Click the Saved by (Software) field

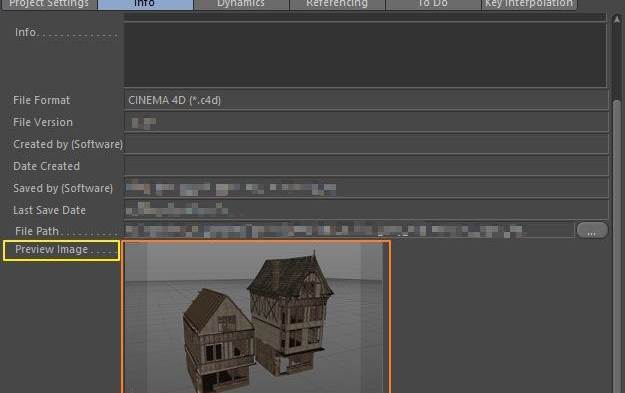click(366, 188)
